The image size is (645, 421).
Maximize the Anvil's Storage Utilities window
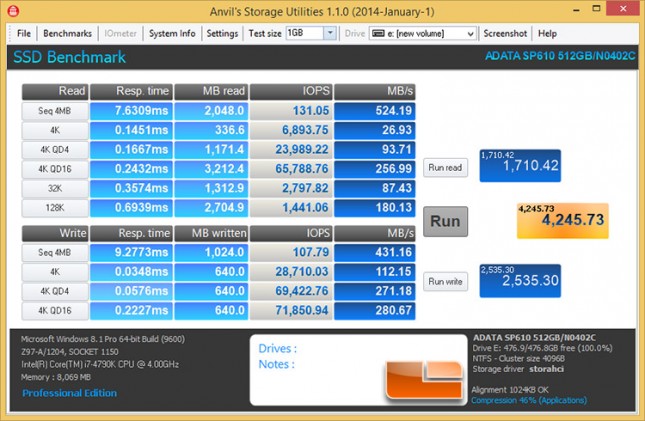(596, 9)
